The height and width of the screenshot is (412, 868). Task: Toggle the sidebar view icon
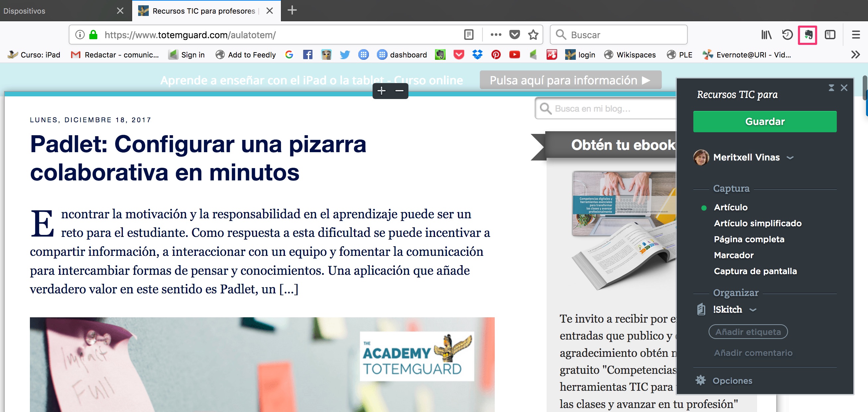(830, 35)
